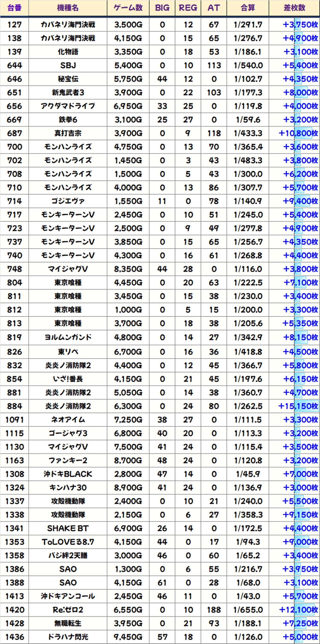
Task: Select the ToLOVEる8.7 machine name
Action: tap(68, 542)
